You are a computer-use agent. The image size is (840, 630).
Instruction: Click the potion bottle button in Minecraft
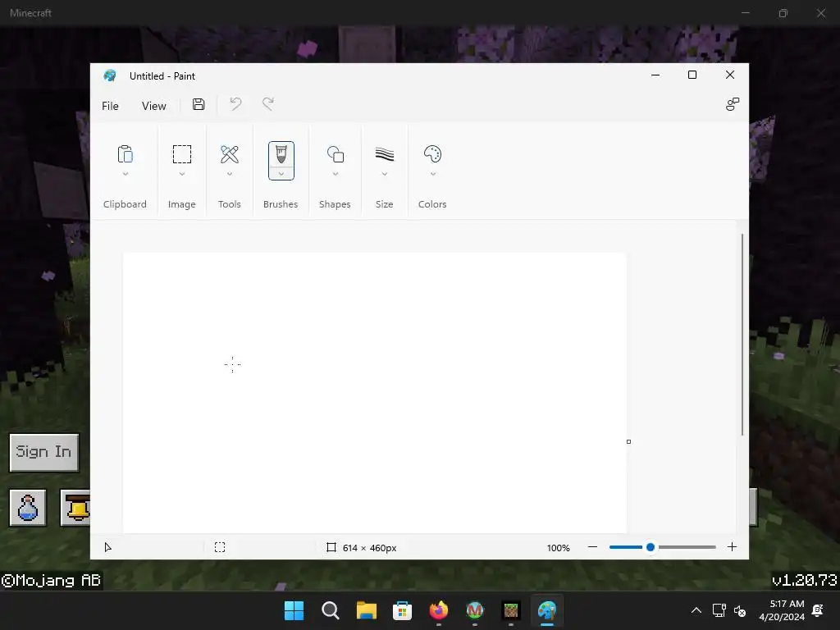[x=28, y=507]
